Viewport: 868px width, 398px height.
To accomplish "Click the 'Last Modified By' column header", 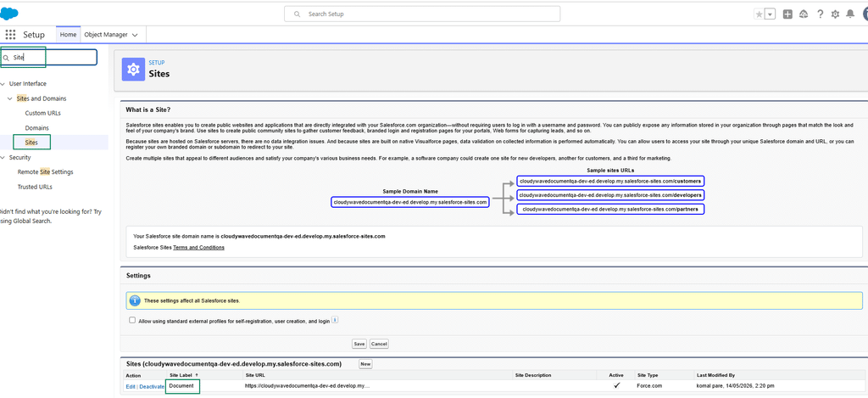I will tap(715, 375).
